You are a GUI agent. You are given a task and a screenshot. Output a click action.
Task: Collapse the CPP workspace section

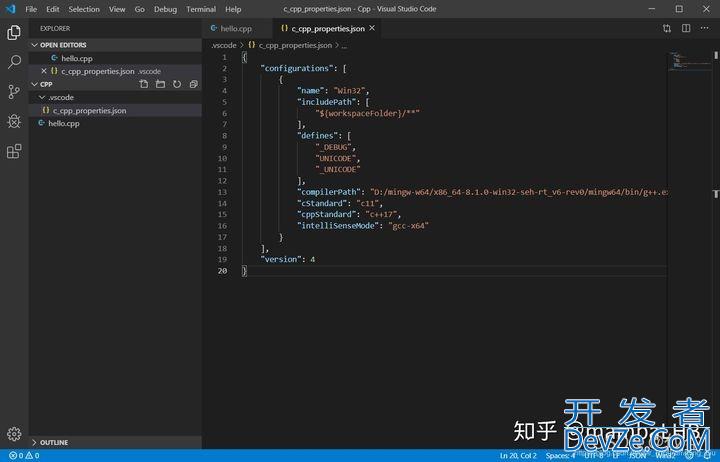click(34, 85)
